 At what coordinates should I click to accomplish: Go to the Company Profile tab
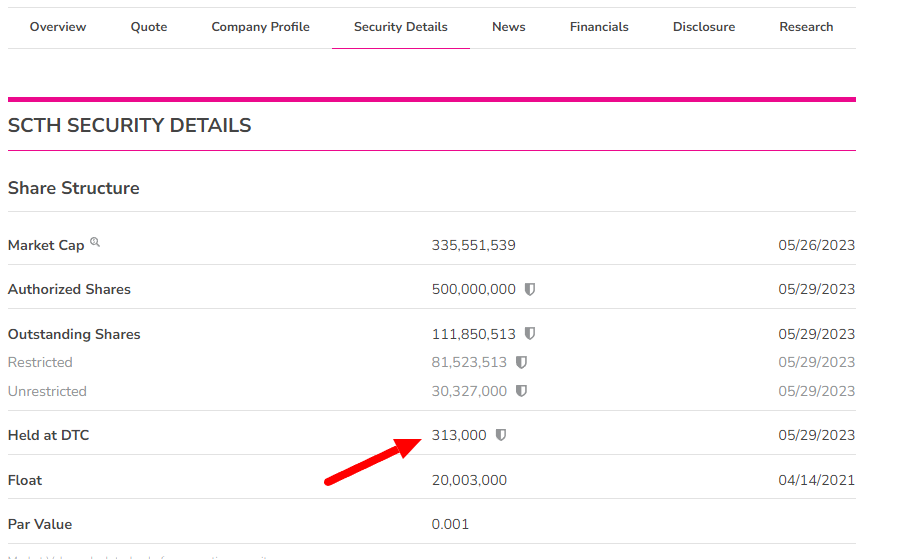[260, 27]
